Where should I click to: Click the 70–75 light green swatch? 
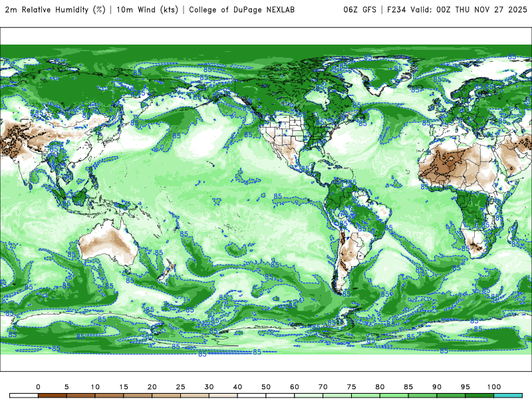[337, 396]
